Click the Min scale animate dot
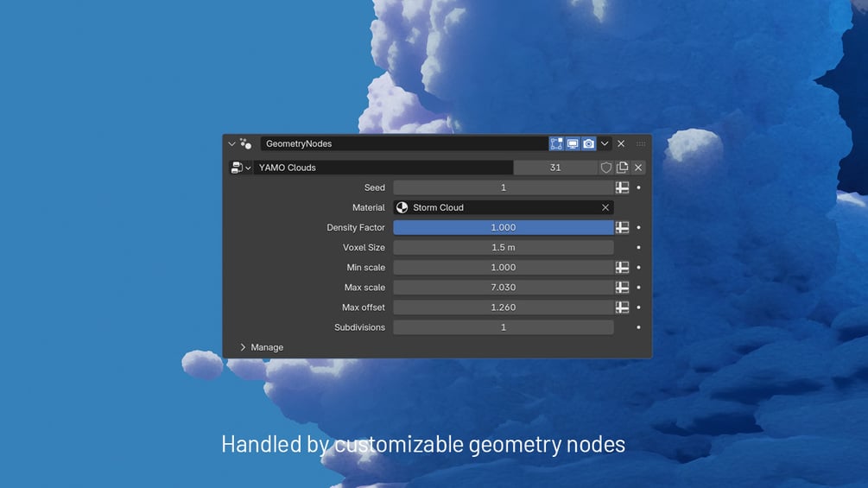 coord(638,267)
